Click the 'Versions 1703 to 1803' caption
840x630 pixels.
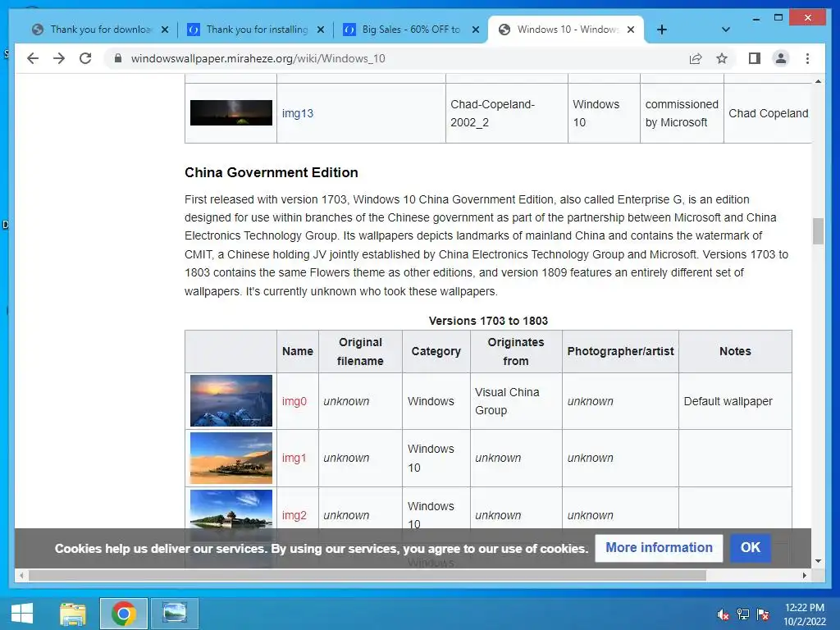(x=488, y=321)
